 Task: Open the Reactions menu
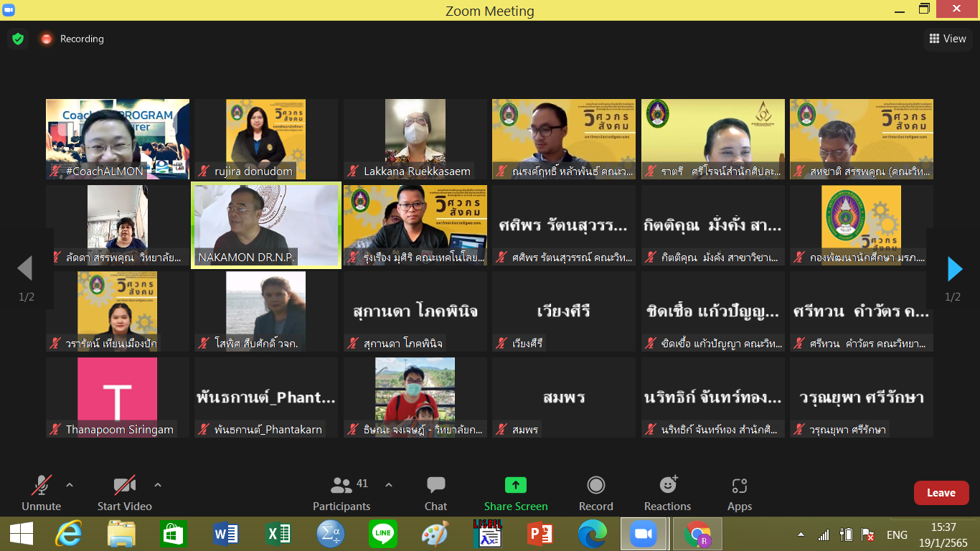[x=667, y=494]
